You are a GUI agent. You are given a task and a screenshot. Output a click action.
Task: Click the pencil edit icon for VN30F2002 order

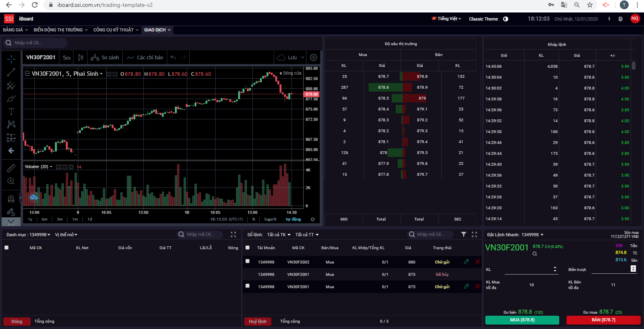(x=466, y=262)
